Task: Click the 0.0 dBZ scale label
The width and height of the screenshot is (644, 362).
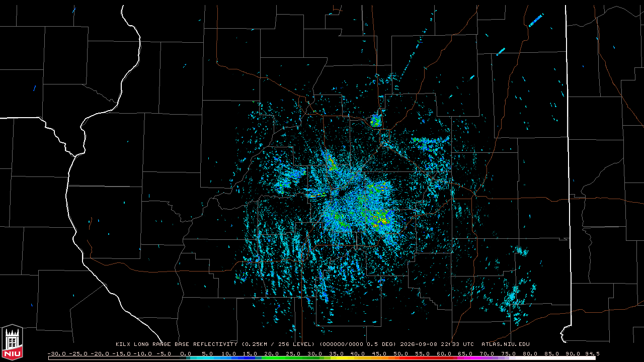Action: (x=186, y=353)
